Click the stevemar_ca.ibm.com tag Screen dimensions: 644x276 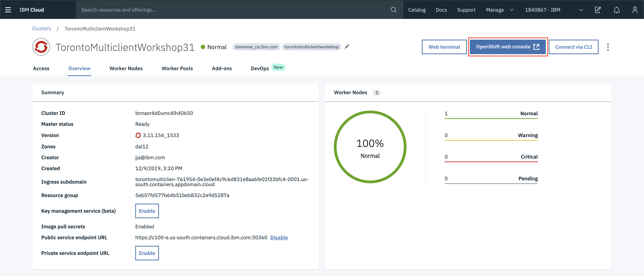(x=256, y=47)
